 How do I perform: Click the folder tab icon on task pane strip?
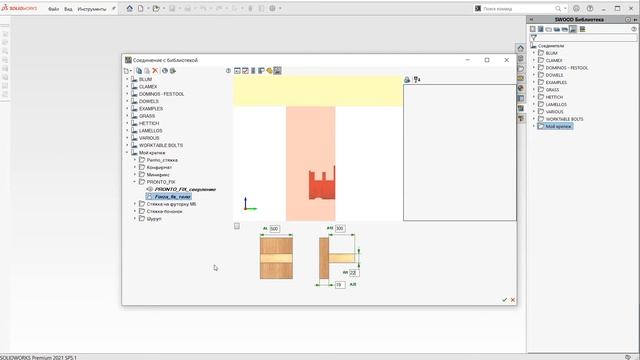(x=520, y=68)
